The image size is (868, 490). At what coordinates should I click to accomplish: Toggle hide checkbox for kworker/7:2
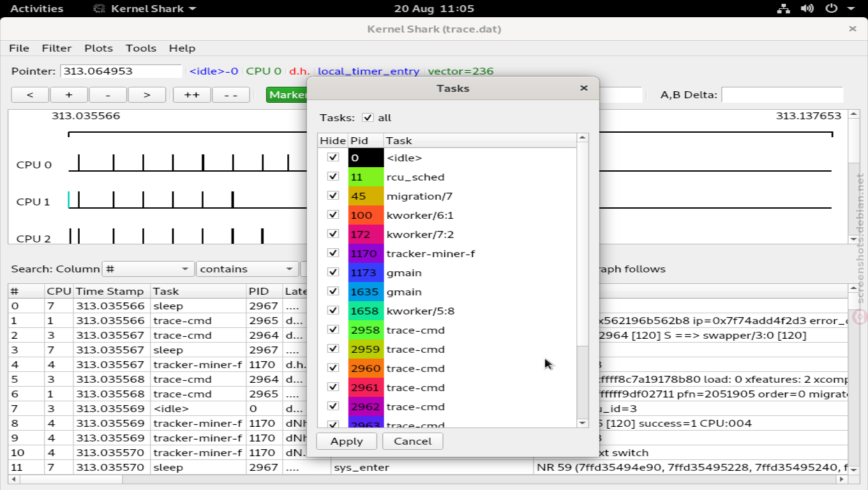pyautogui.click(x=333, y=234)
